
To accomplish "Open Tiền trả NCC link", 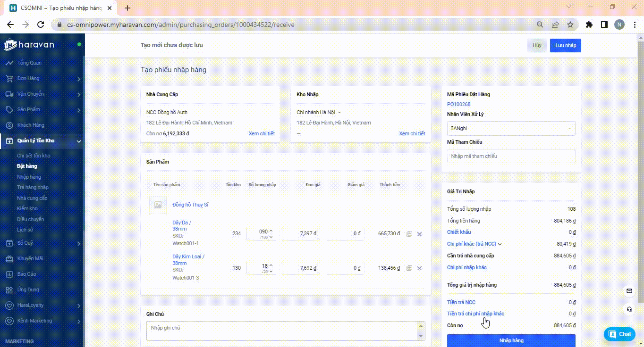I will [x=461, y=302].
